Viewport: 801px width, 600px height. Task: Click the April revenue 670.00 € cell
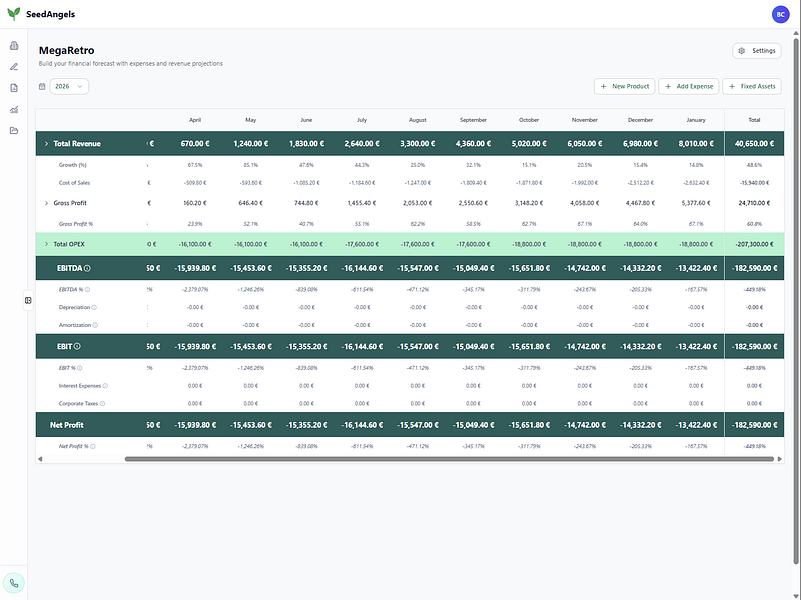195,143
